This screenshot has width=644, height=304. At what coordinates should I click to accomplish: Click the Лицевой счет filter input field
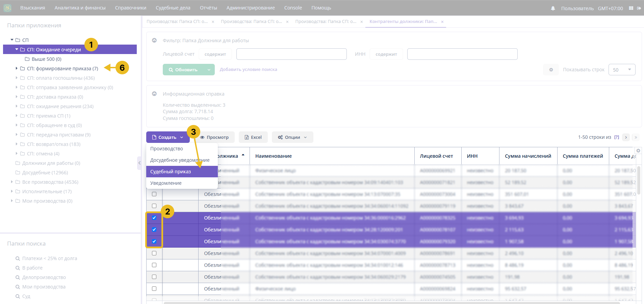291,54
